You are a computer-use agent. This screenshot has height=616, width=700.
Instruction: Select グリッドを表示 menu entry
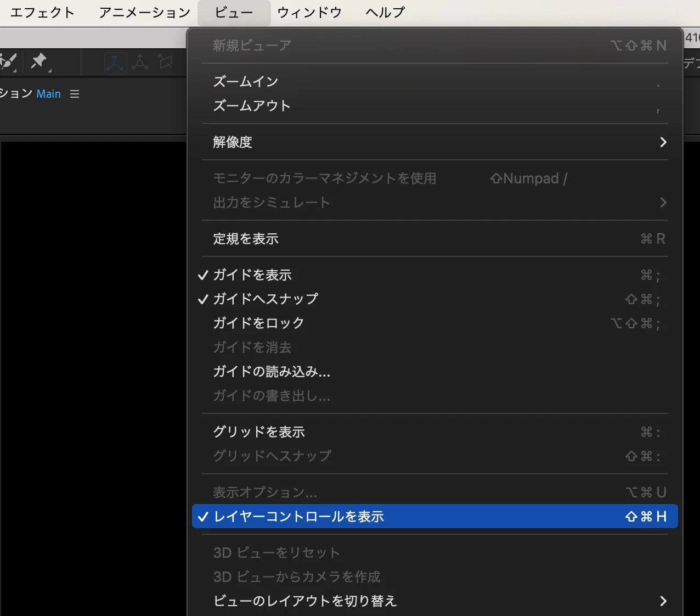coord(435,432)
